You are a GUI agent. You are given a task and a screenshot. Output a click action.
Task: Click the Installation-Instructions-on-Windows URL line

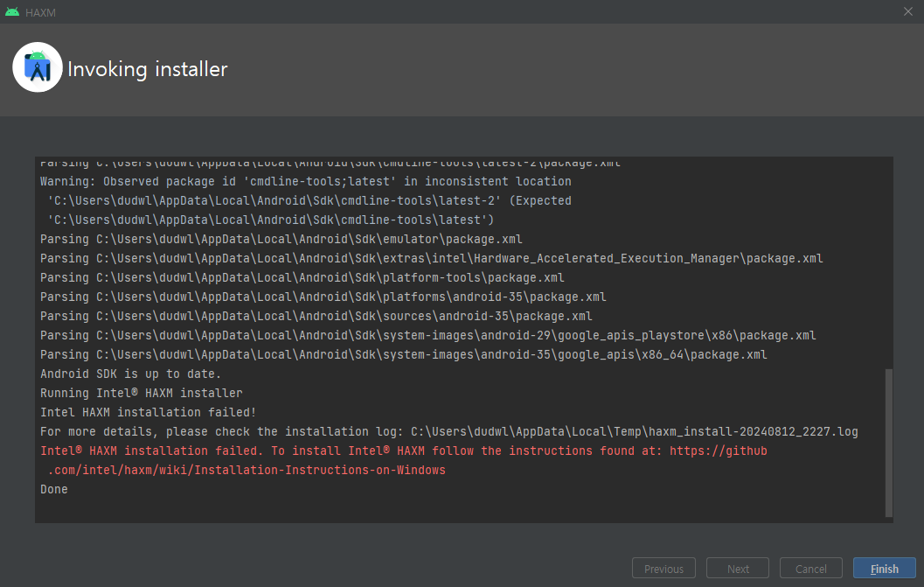coord(247,470)
